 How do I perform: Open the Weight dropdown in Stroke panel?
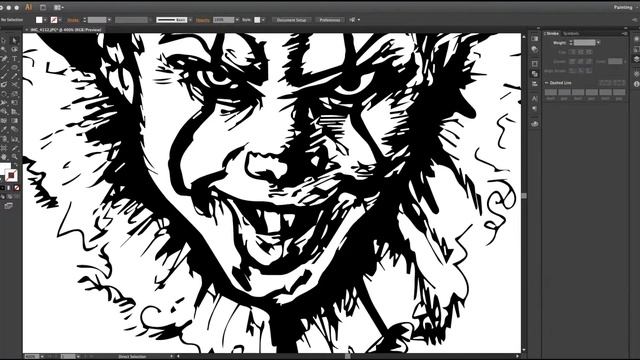click(598, 42)
